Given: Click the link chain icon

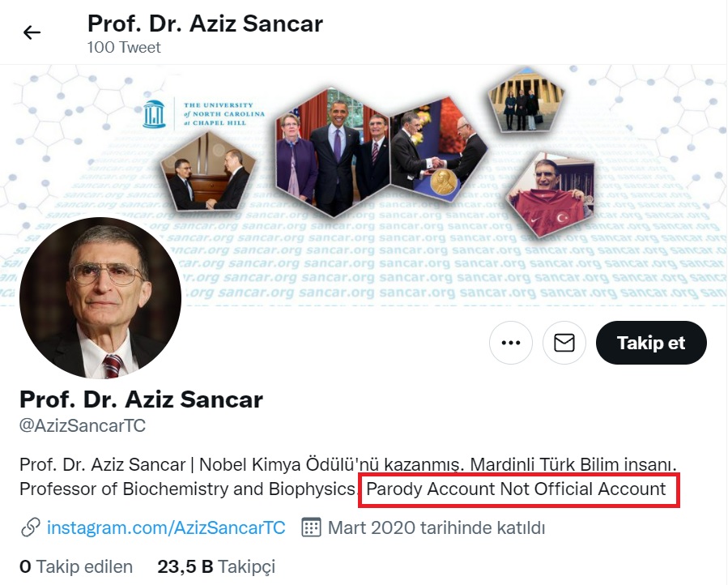Looking at the screenshot, I should 31,527.
